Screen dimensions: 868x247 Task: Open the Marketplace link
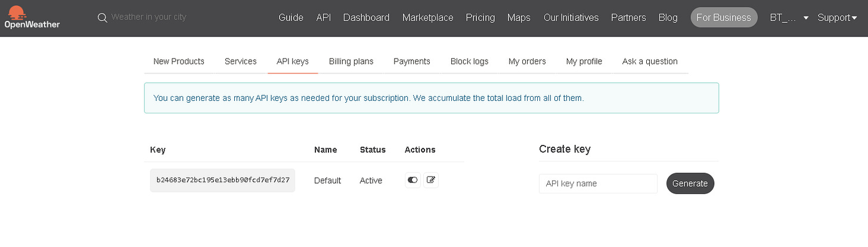coord(428,17)
